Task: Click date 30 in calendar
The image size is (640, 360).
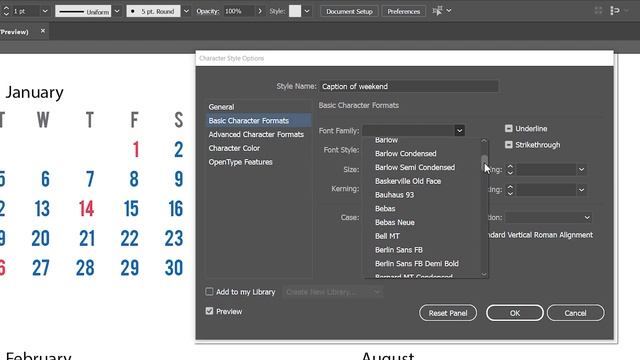Action: coord(174,268)
